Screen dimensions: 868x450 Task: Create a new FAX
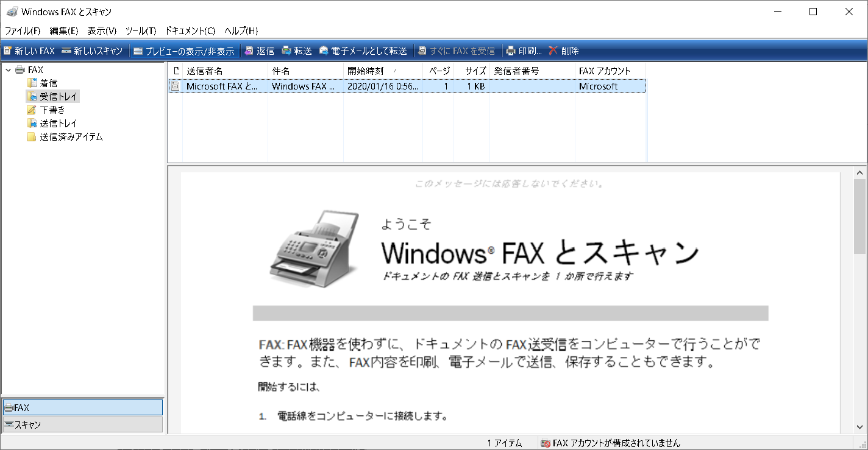(x=28, y=51)
